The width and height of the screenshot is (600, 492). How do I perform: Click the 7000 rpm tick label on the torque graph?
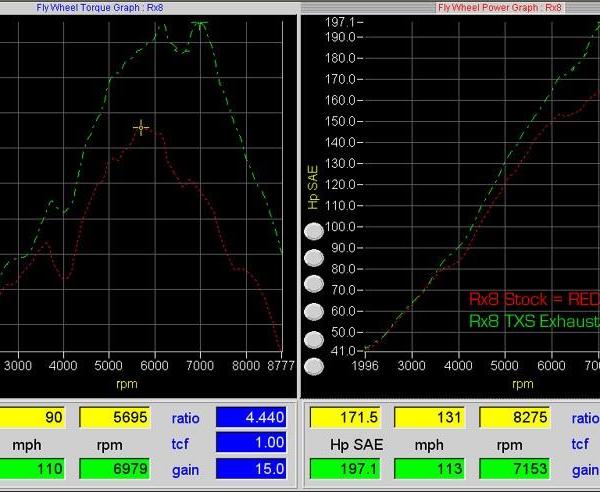tap(200, 366)
